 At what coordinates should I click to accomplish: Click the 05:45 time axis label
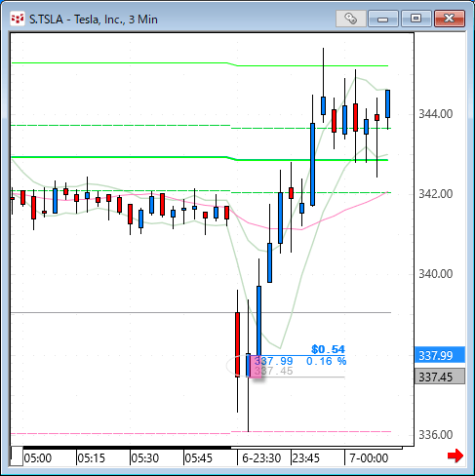[x=199, y=458]
